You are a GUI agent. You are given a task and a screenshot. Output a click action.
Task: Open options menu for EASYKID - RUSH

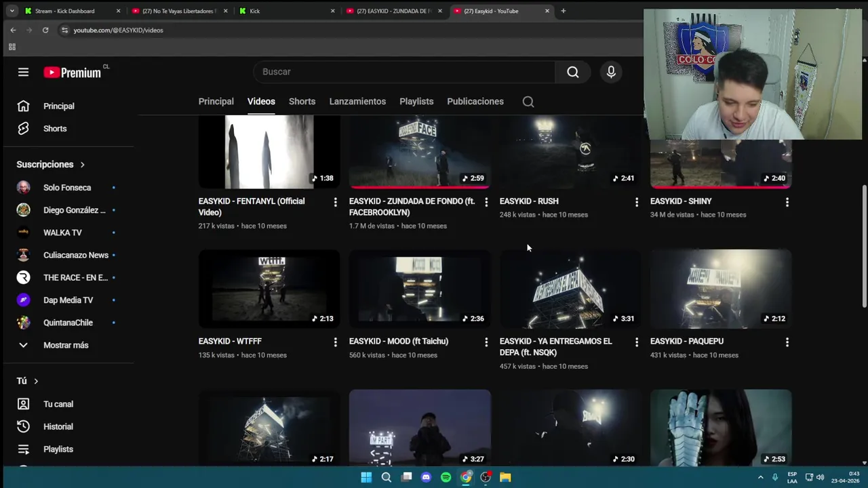(636, 202)
